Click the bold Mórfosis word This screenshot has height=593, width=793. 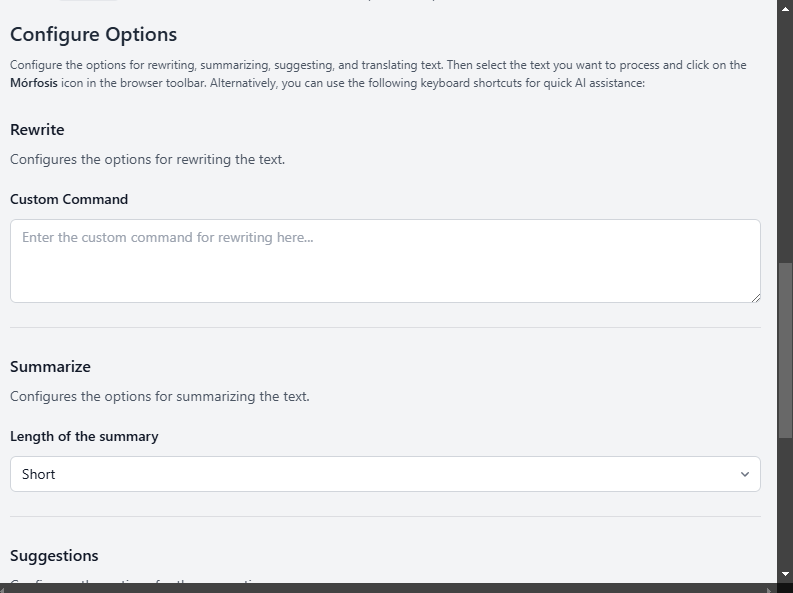click(31, 84)
